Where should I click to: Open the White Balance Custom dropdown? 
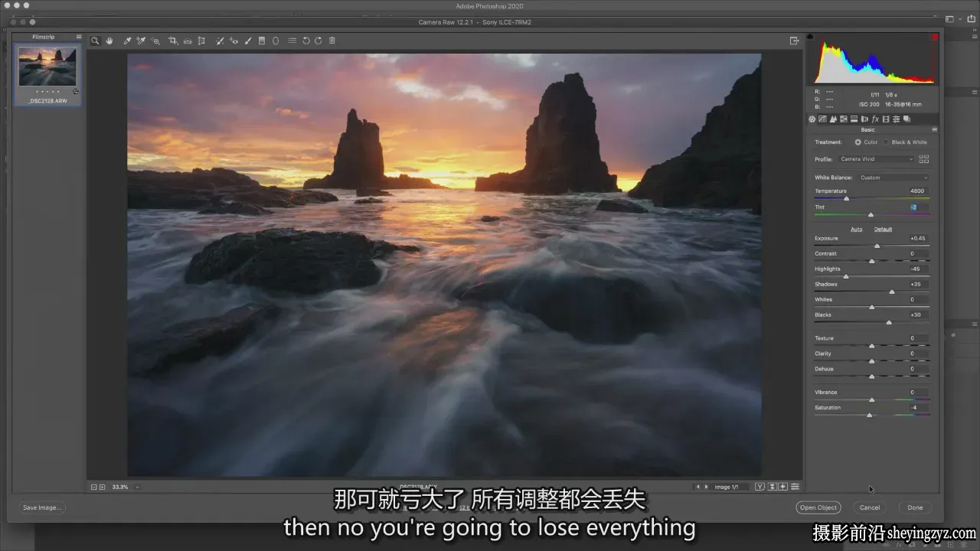pos(893,178)
